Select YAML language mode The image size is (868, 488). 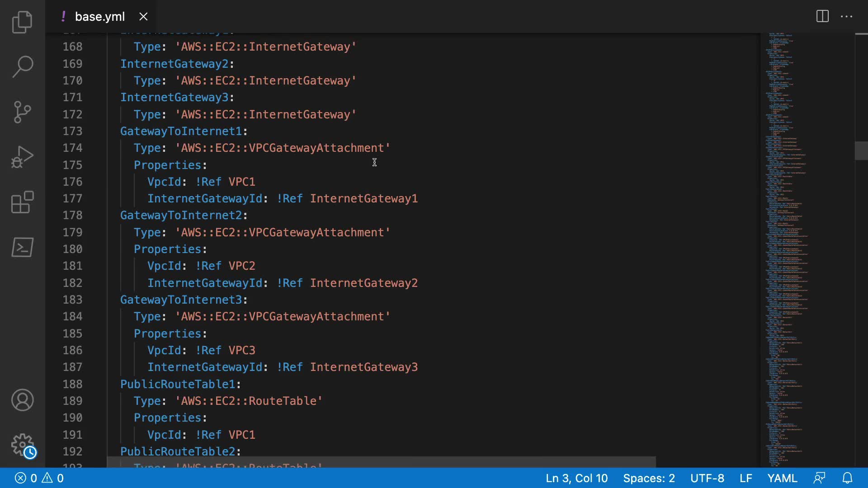(x=782, y=478)
